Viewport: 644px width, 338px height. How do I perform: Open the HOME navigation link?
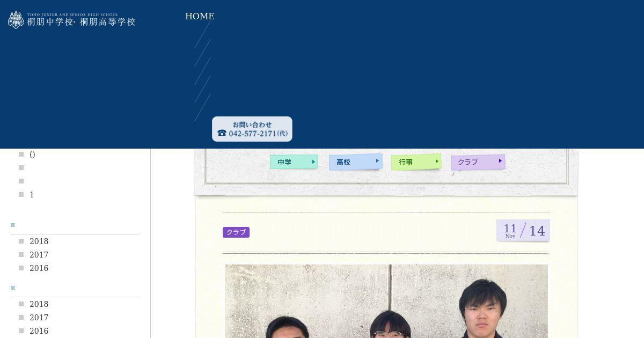pos(200,16)
